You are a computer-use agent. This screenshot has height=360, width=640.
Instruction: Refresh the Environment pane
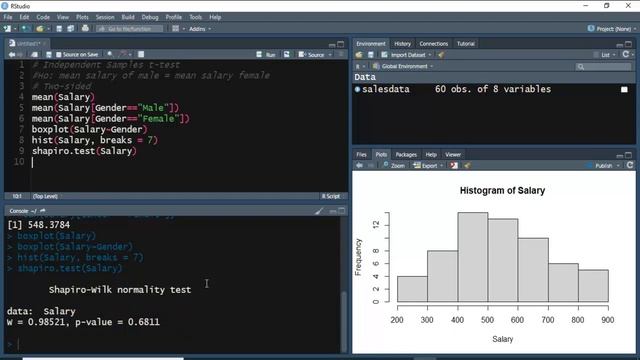coord(626,54)
